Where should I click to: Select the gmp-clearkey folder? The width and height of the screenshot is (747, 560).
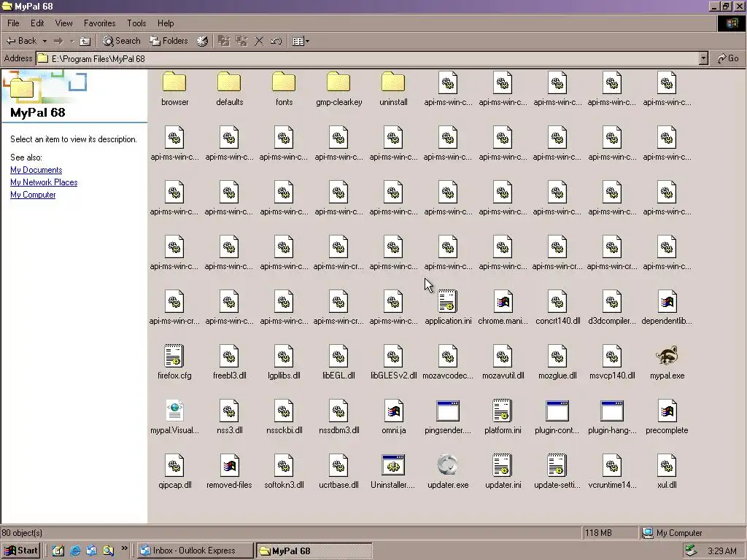tap(338, 88)
